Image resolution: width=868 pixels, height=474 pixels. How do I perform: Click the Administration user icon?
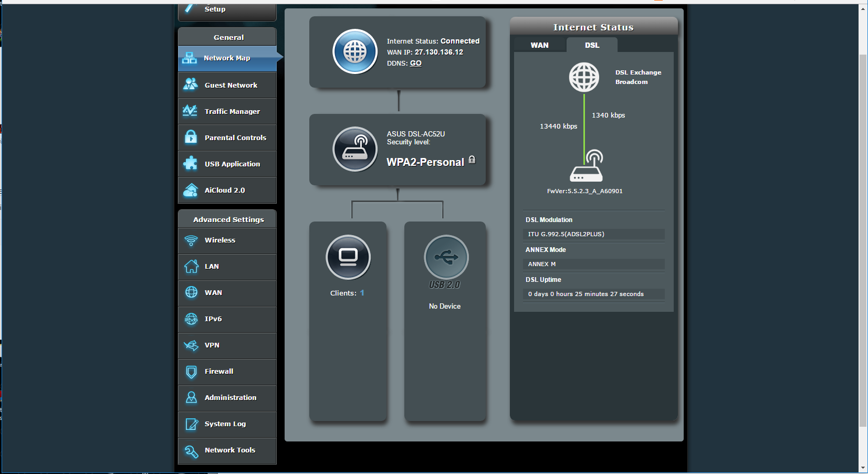pyautogui.click(x=191, y=397)
